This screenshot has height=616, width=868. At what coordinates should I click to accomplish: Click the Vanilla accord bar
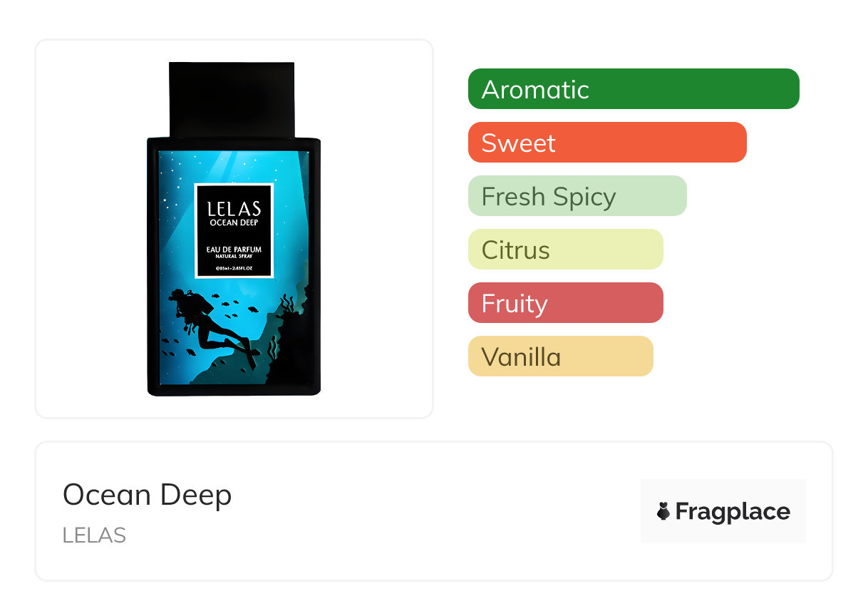[x=561, y=356]
